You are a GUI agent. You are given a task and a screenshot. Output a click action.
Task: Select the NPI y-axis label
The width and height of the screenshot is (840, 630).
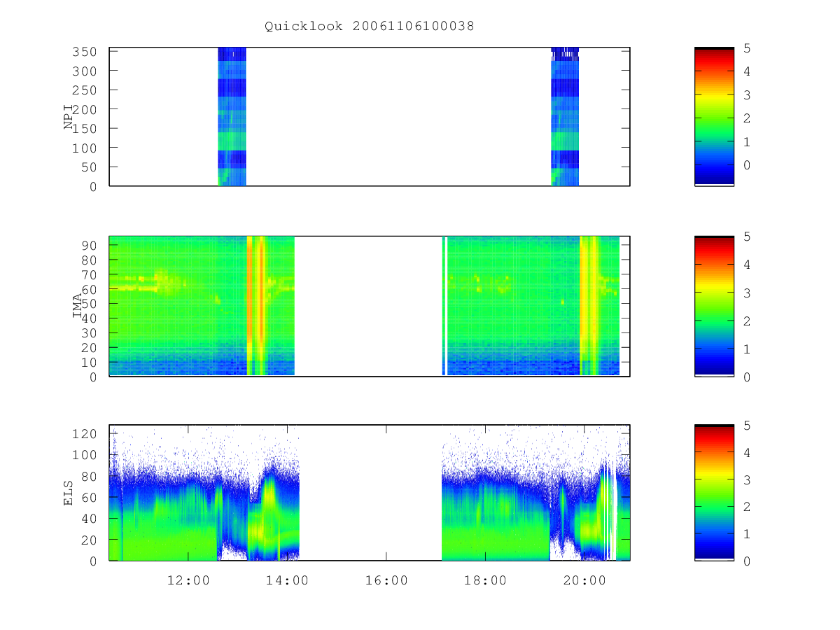click(69, 117)
